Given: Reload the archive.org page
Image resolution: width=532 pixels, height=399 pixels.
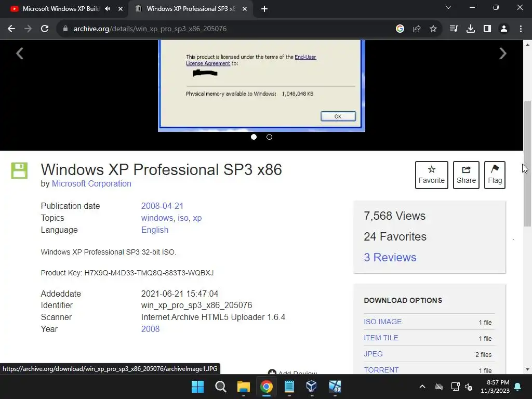Looking at the screenshot, I should 45,29.
